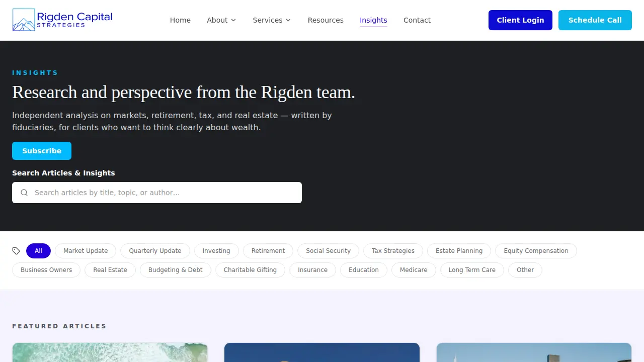Expand the Services menu chevron
Viewport: 644px width, 362px height.
click(x=288, y=20)
